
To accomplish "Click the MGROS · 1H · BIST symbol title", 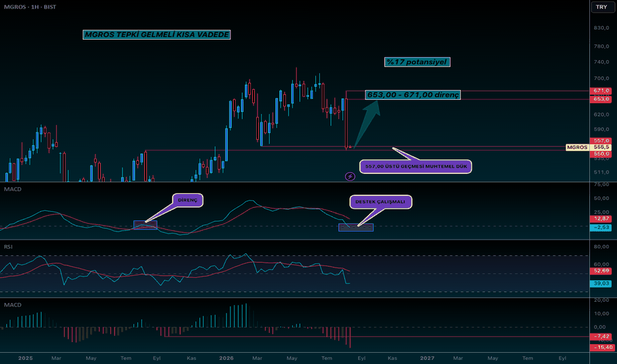I will click(30, 7).
